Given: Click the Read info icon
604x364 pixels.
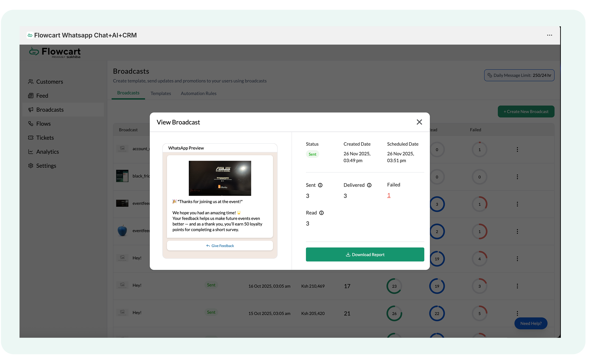Looking at the screenshot, I should tap(321, 213).
